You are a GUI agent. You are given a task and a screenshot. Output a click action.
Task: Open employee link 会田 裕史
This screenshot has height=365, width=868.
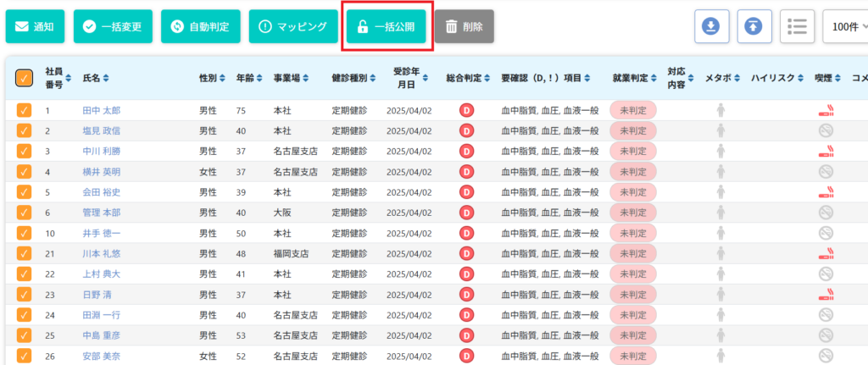tap(102, 192)
